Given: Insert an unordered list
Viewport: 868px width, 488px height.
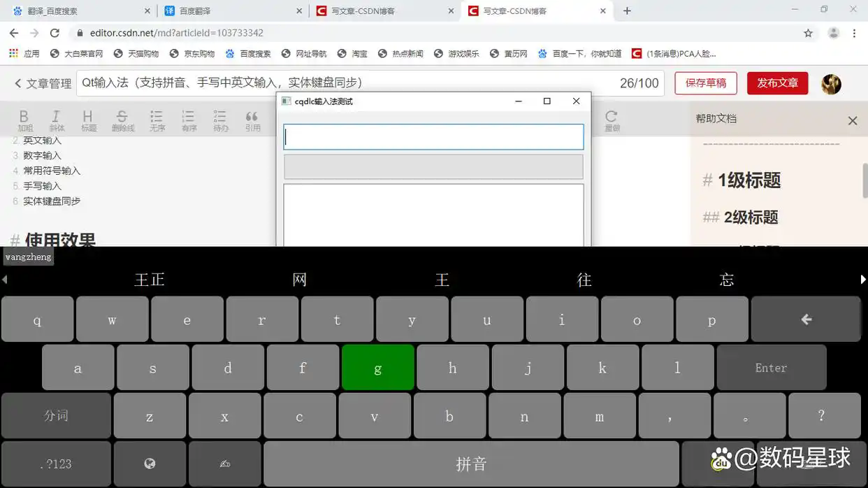Looking at the screenshot, I should click(x=157, y=120).
